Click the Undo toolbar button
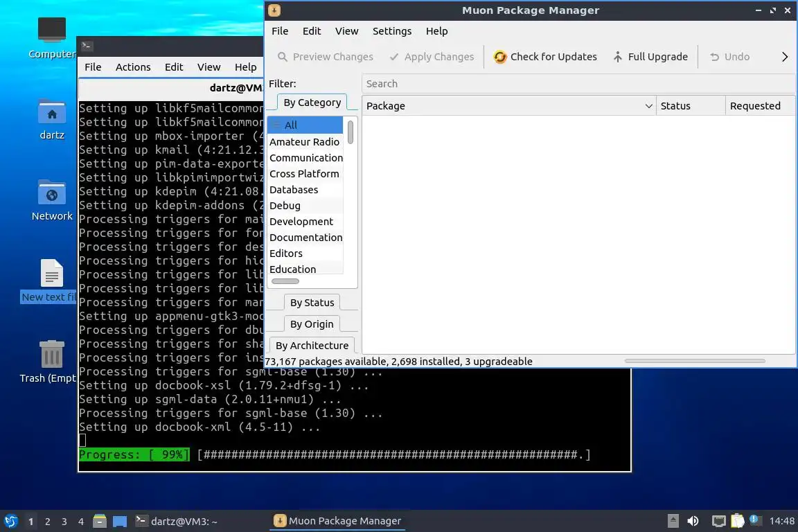The width and height of the screenshot is (798, 532). [x=730, y=57]
